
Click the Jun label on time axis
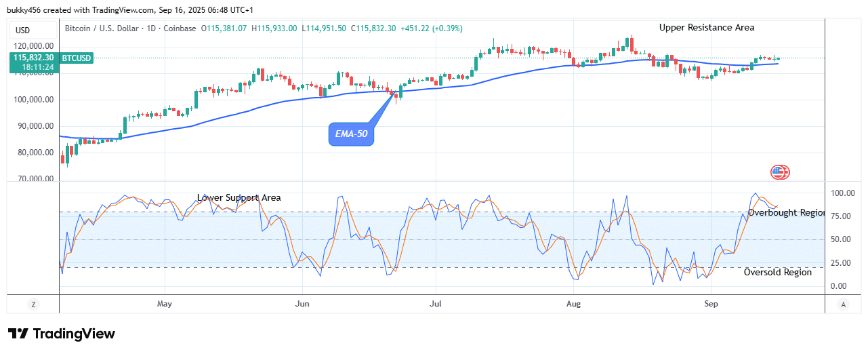[302, 304]
